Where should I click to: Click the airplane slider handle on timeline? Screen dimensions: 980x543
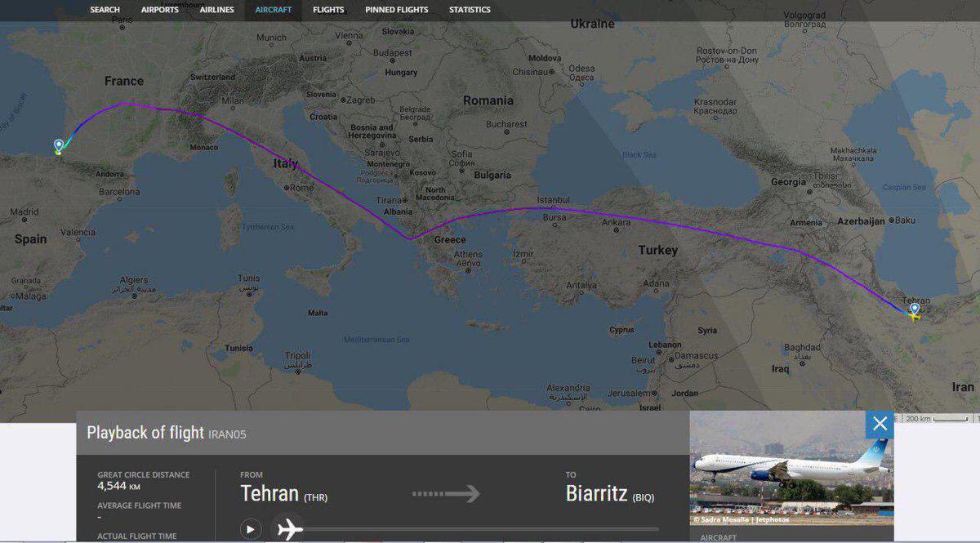tap(289, 529)
